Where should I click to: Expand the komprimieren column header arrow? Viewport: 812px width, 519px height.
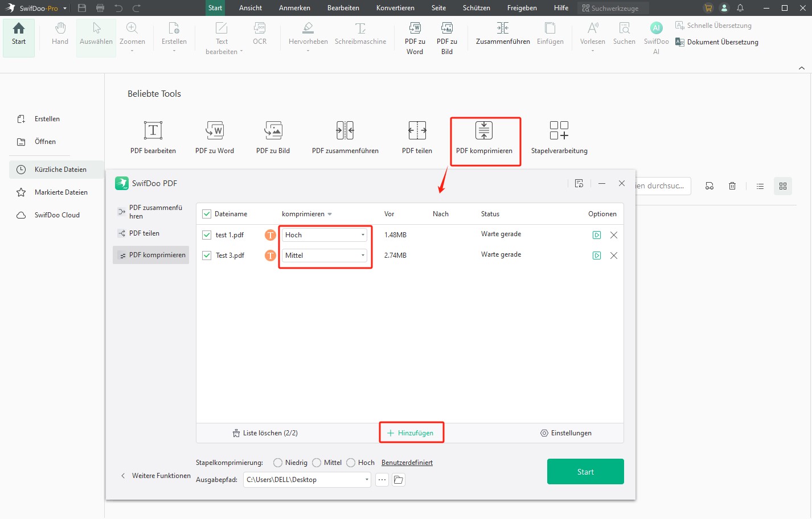point(330,214)
